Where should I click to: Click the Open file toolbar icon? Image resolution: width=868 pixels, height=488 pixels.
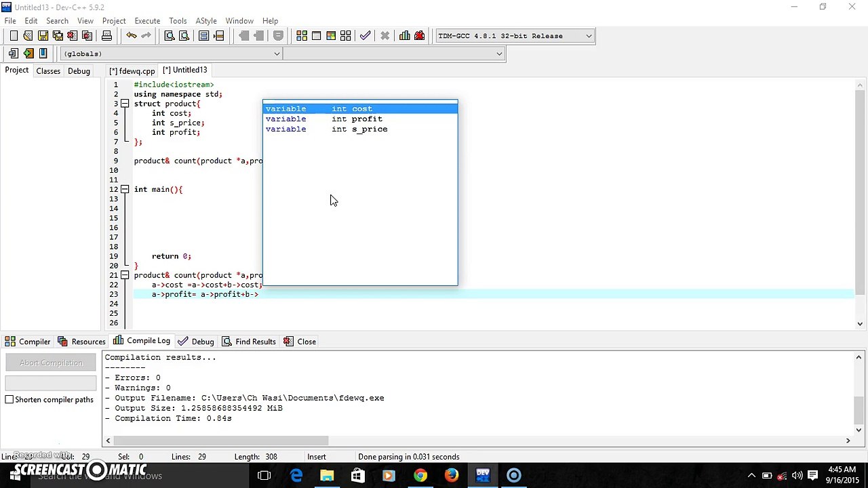[x=28, y=36]
